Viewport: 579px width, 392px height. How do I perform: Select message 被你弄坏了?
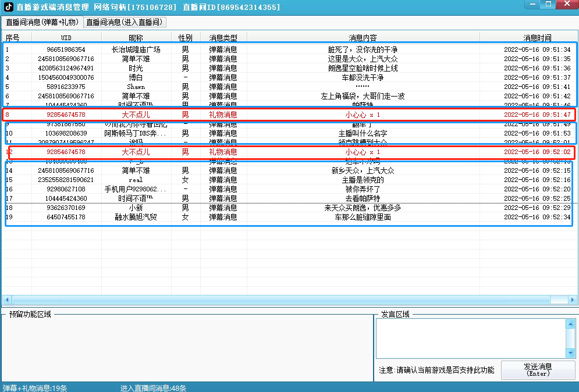tap(363, 189)
